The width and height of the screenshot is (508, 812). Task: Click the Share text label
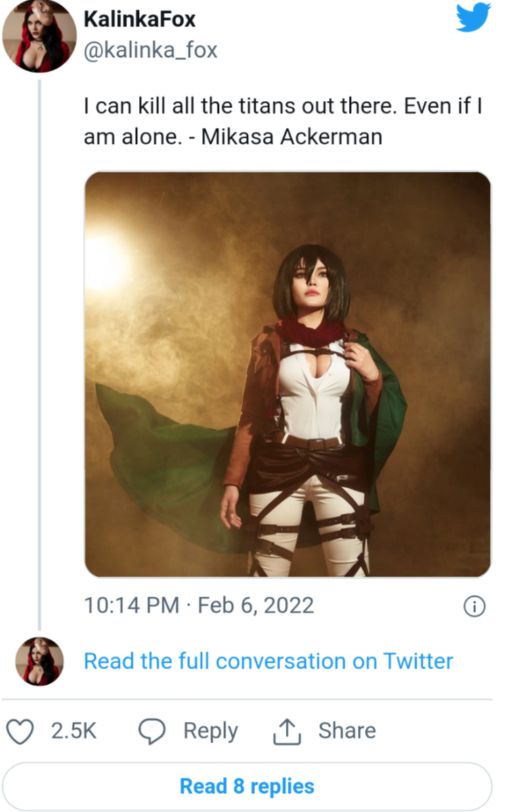[x=347, y=731]
